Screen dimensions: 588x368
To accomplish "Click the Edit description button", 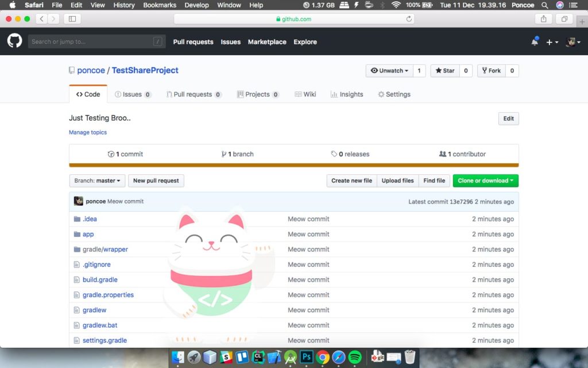I will point(509,118).
